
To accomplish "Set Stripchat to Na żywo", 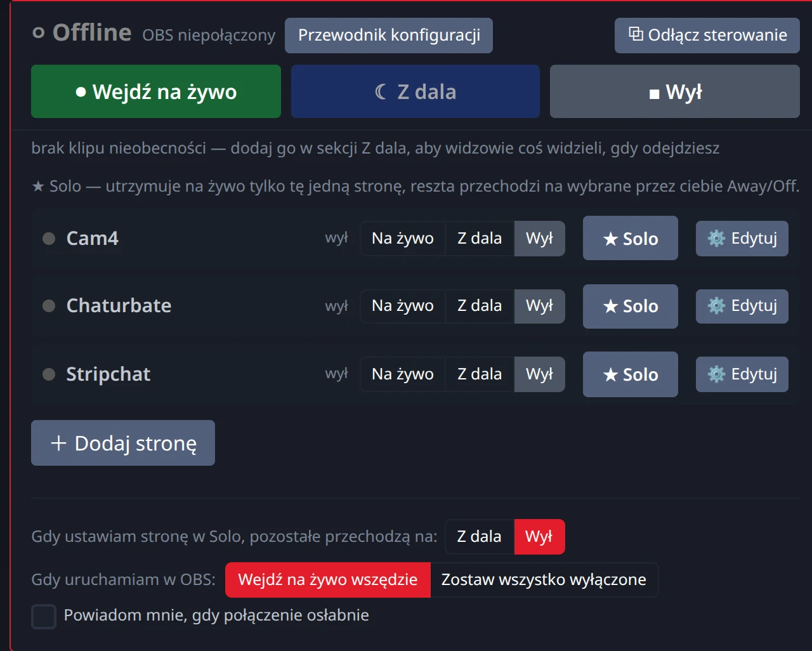I will [403, 374].
